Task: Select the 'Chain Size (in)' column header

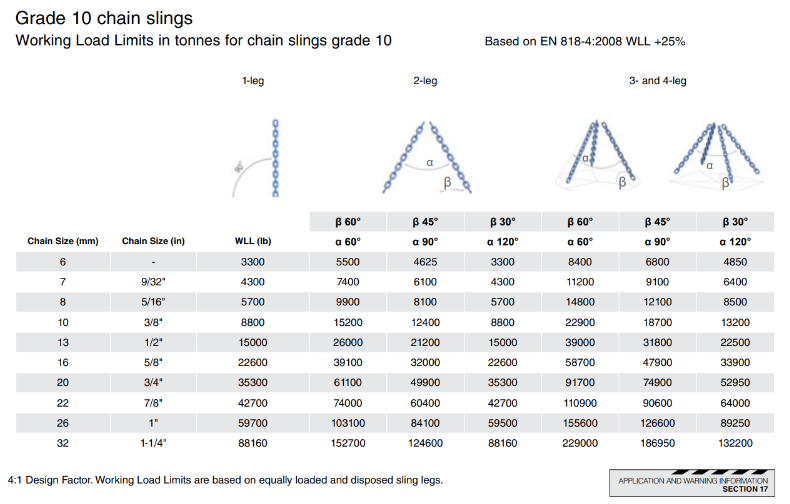Action: [x=153, y=241]
